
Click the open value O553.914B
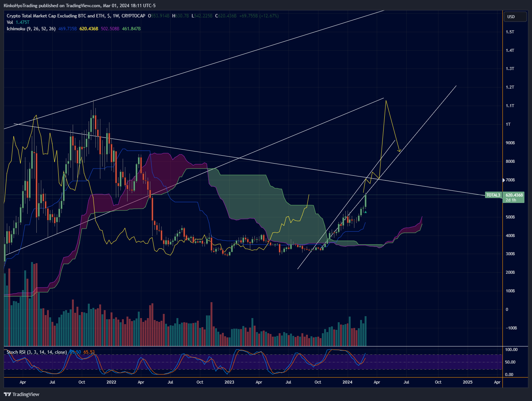[x=159, y=16]
